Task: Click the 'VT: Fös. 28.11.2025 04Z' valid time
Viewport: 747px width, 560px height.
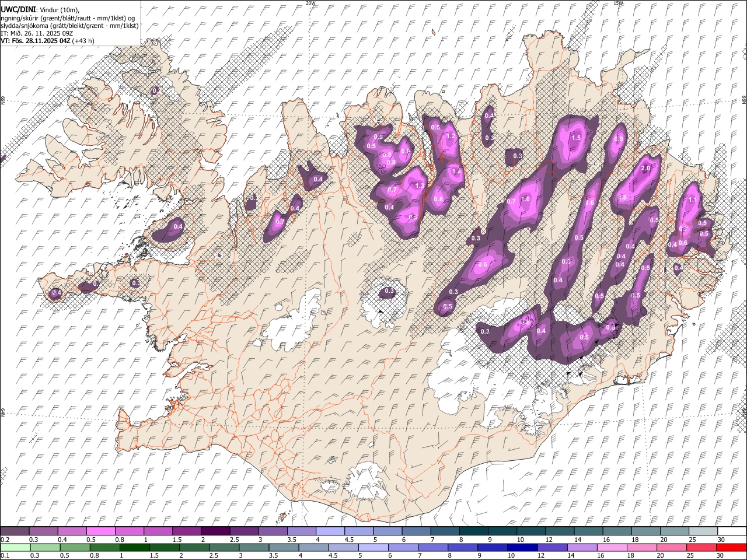Action: tap(36, 41)
